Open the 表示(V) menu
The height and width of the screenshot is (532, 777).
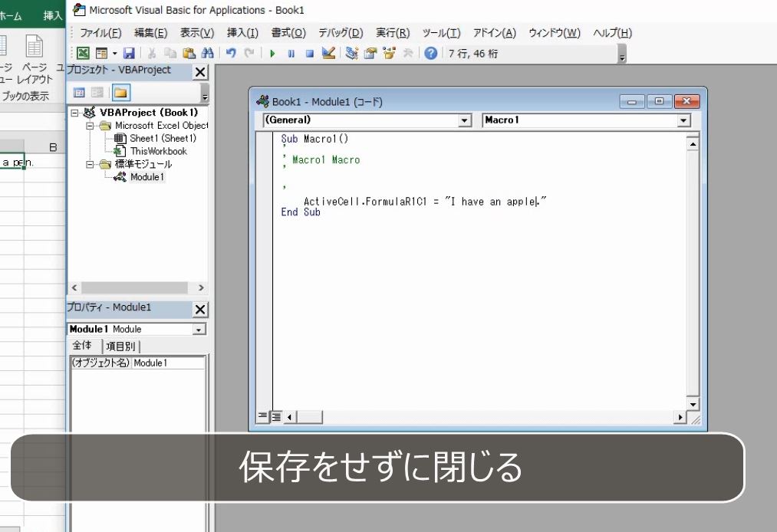click(196, 33)
